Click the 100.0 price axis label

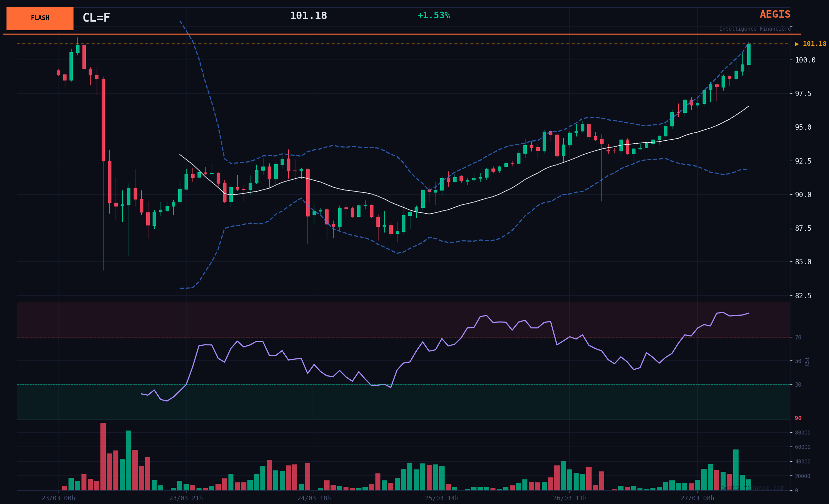[805, 60]
